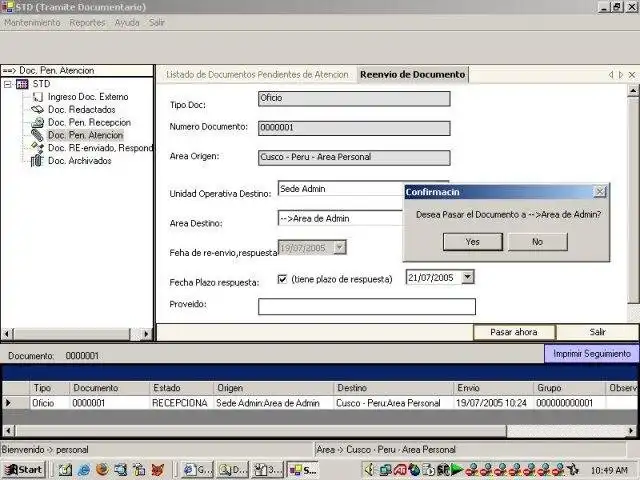Close the Confirmacin dialog with X
This screenshot has height=480, width=640.
(x=600, y=191)
